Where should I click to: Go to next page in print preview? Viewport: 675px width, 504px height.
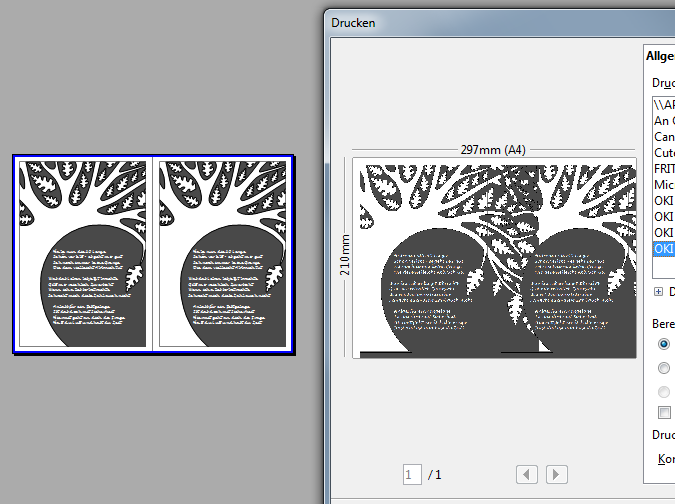pyautogui.click(x=557, y=474)
